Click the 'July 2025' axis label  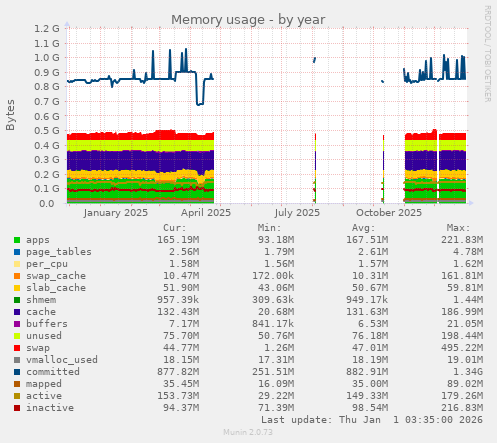(297, 213)
